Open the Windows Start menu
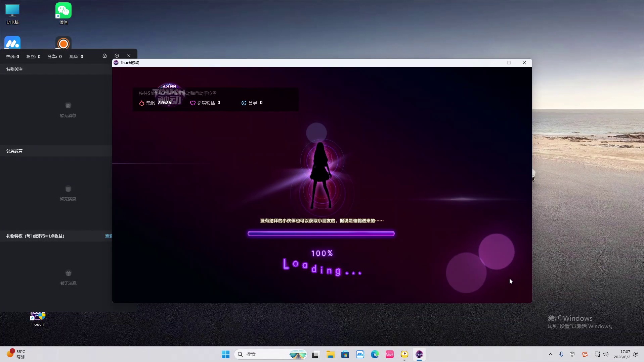Viewport: 644px width, 362px height. [x=225, y=354]
